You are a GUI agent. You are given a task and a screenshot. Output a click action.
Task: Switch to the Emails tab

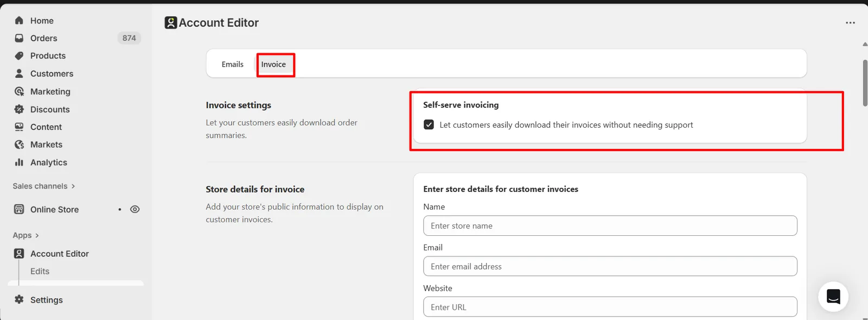coord(232,64)
